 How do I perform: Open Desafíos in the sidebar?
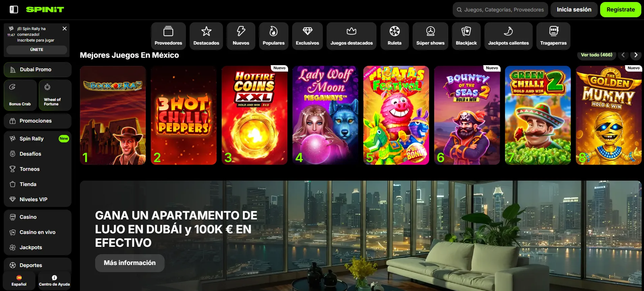[37, 154]
